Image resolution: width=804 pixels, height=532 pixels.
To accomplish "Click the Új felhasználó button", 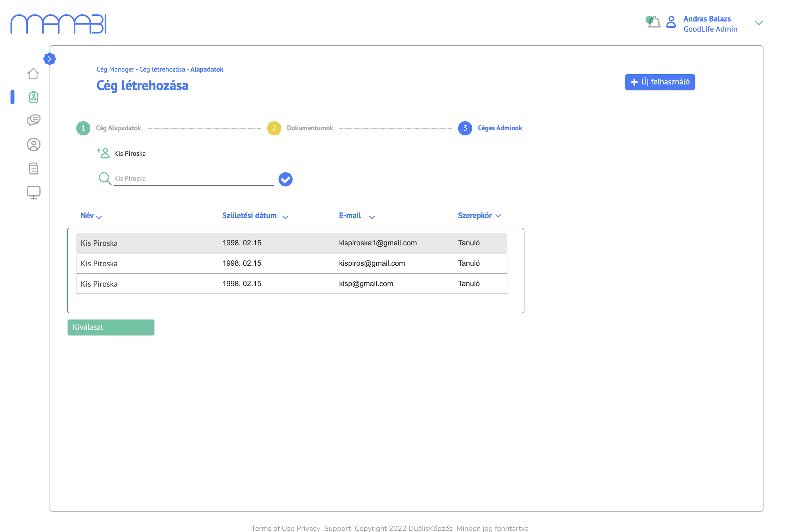I will (660, 82).
